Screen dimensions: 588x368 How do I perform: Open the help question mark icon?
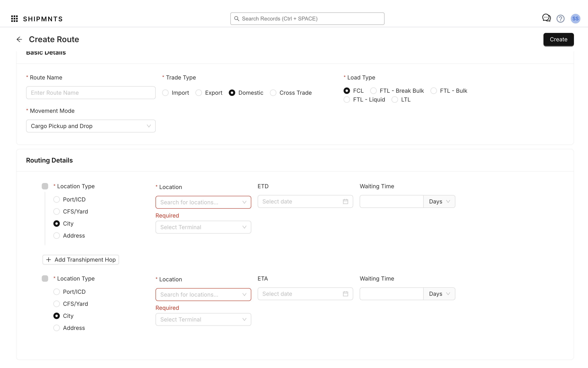[561, 19]
